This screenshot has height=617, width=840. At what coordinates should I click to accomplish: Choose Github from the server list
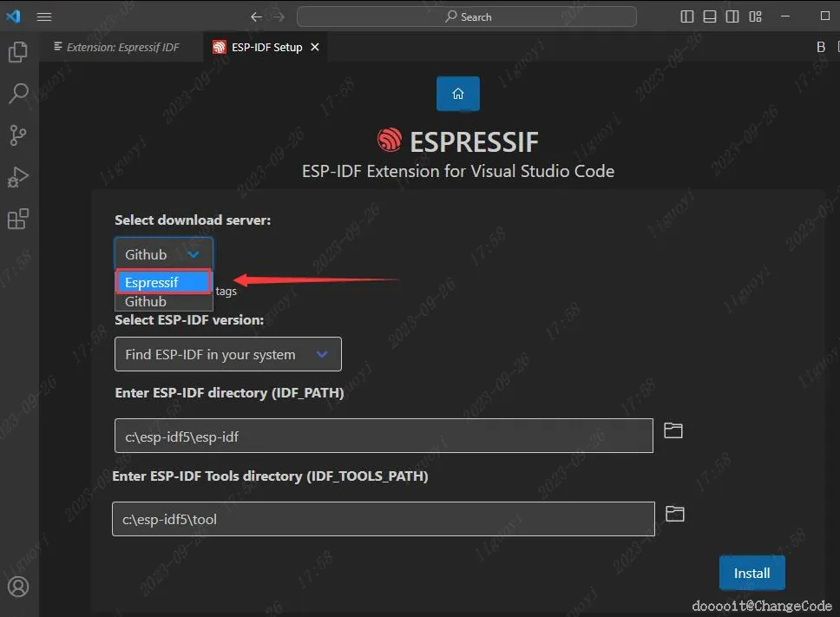tap(163, 301)
